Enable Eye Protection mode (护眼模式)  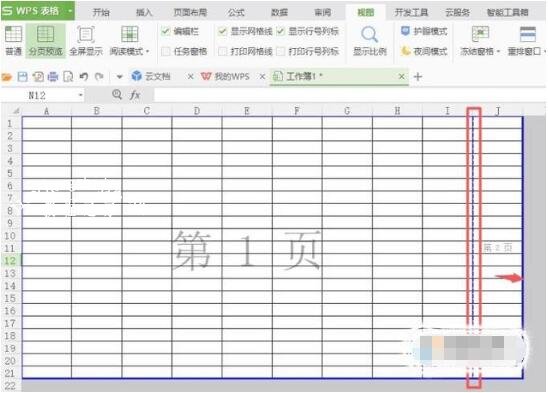click(x=424, y=31)
